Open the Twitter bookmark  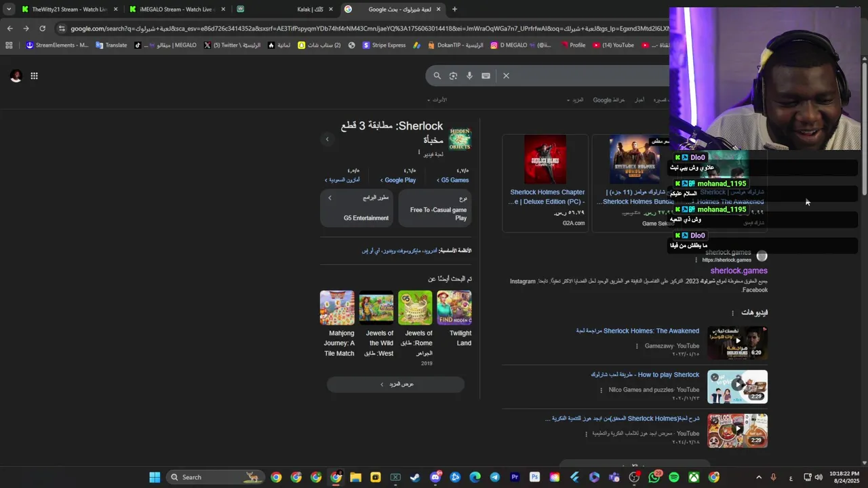[x=231, y=45]
